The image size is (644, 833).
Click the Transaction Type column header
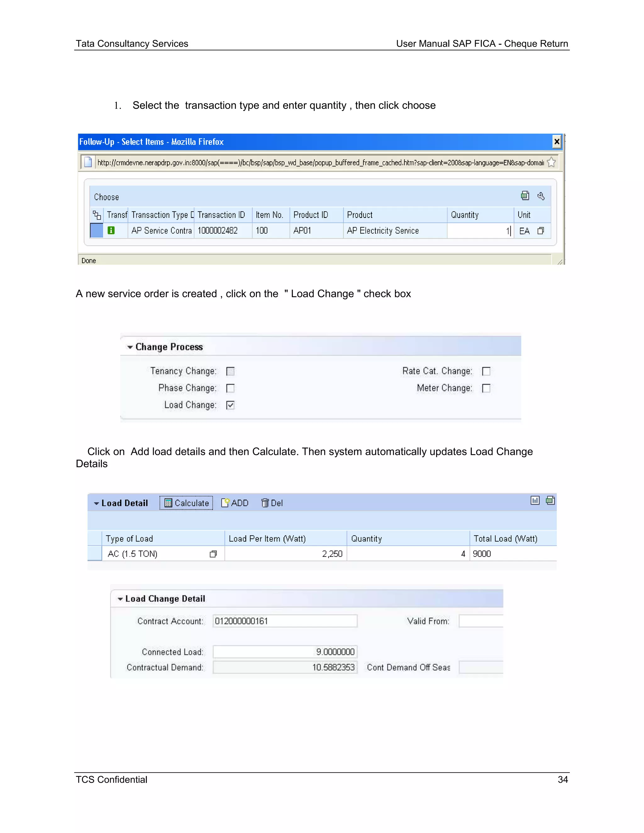coord(162,215)
